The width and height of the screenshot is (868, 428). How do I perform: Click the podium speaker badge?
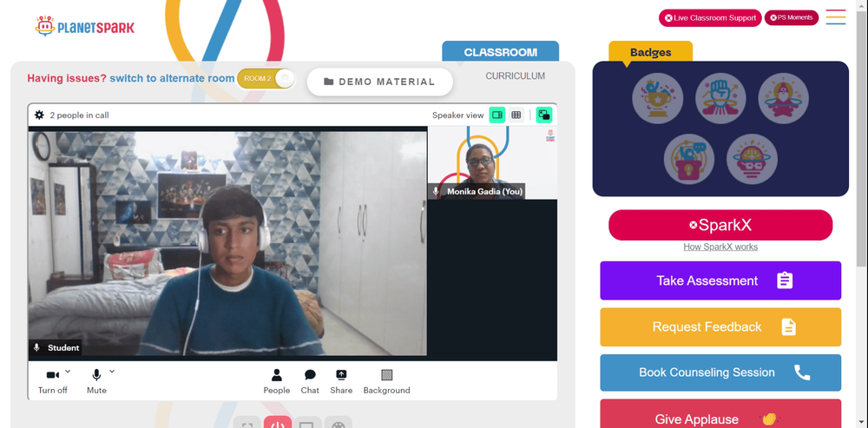(x=689, y=159)
